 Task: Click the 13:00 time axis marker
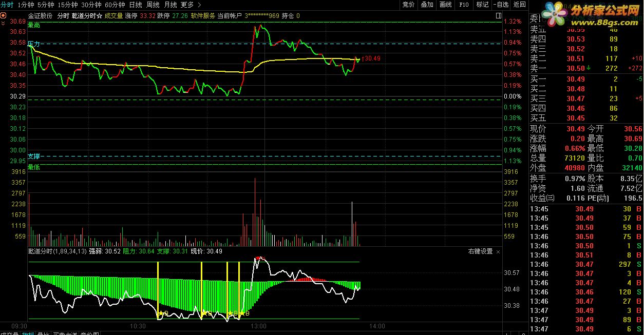tap(258, 326)
